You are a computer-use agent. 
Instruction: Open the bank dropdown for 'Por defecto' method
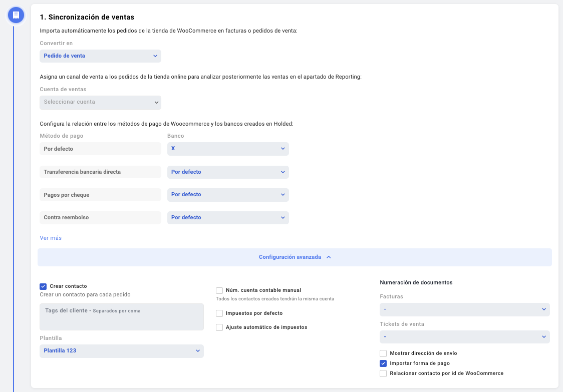point(228,149)
